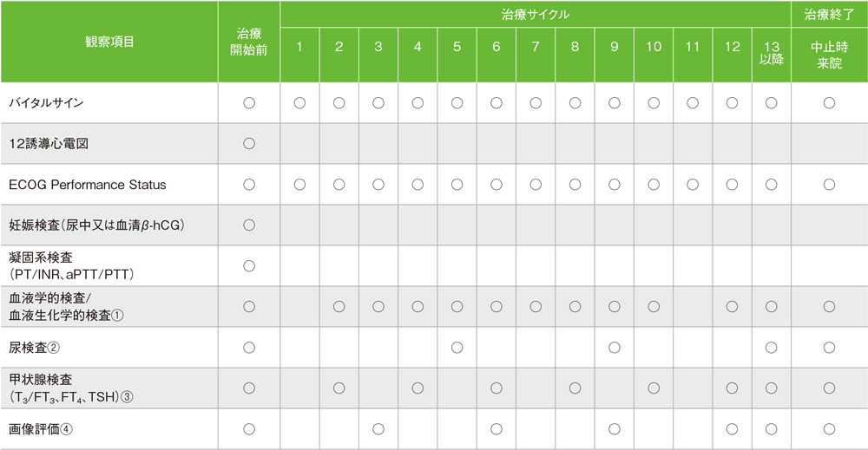Click the 妊娠検査 circle under 治療開始前
The image size is (868, 450).
tap(249, 225)
